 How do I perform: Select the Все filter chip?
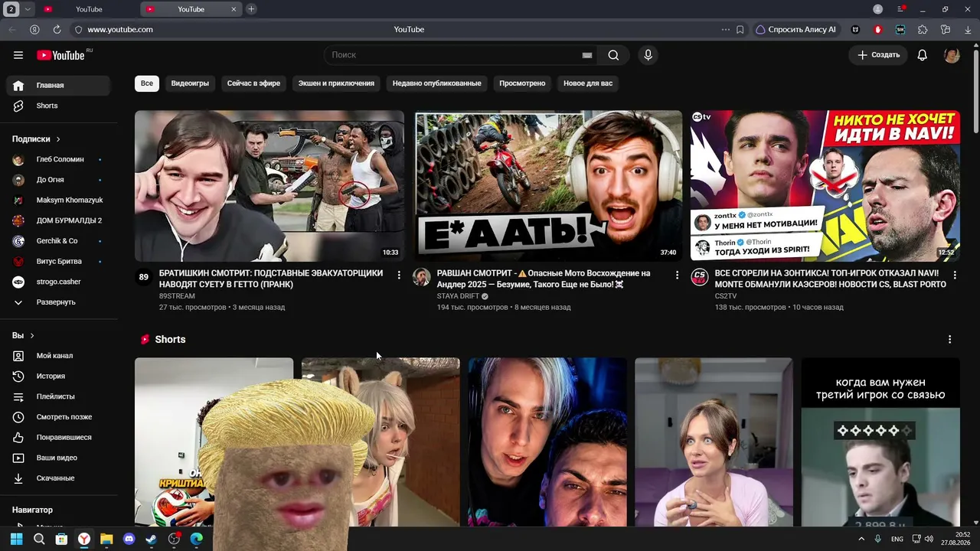pos(147,83)
